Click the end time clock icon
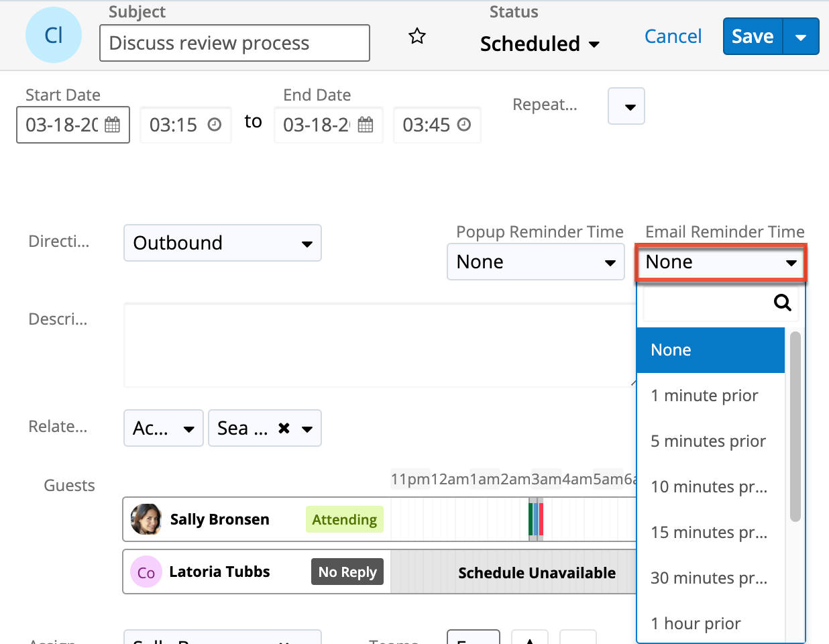Viewport: 829px width, 644px height. click(x=464, y=125)
